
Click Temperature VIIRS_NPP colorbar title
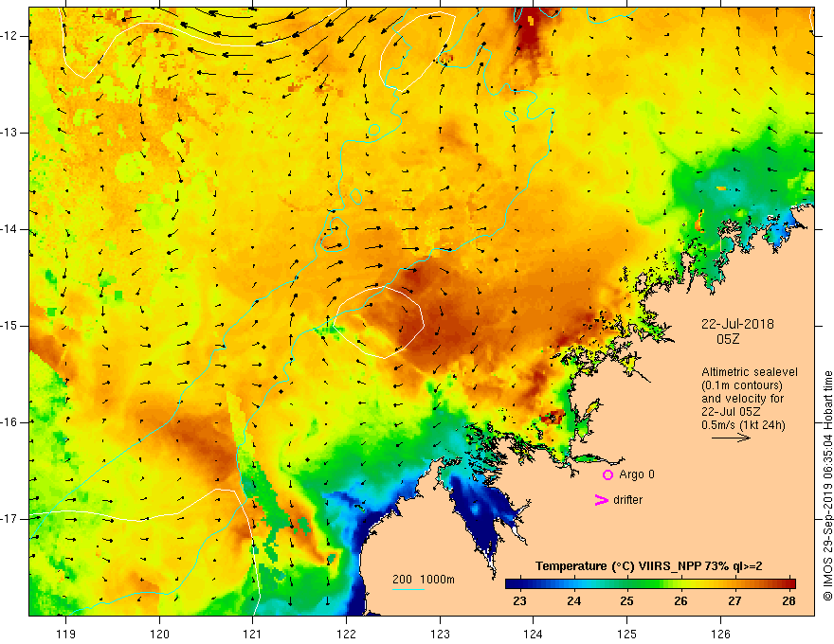click(x=648, y=566)
